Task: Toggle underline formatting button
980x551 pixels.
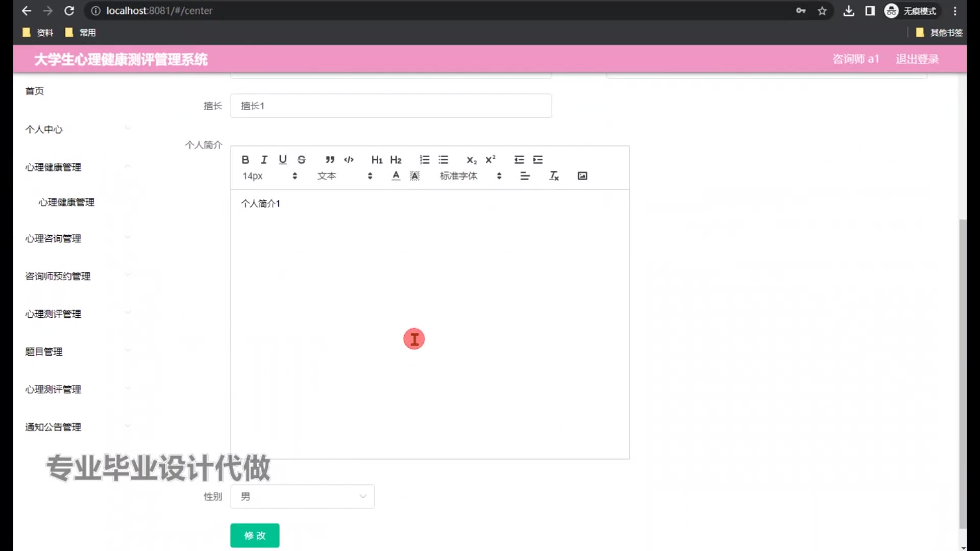Action: point(283,160)
